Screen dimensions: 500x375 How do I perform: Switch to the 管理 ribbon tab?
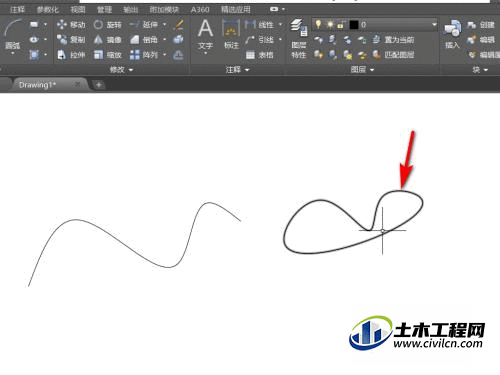(x=104, y=9)
